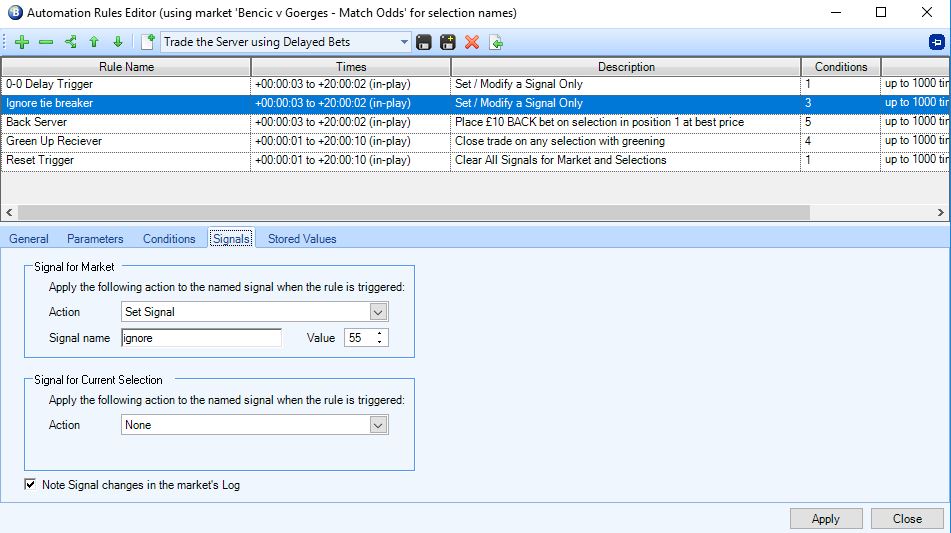Select the '0-0 Delay Trigger' rule row
Screen dimensions: 951x533
click(x=475, y=84)
